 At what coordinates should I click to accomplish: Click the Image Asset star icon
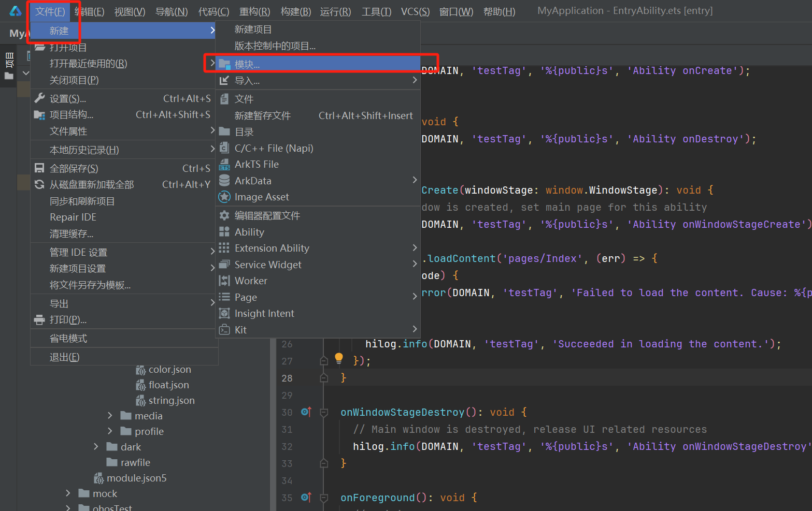(224, 197)
